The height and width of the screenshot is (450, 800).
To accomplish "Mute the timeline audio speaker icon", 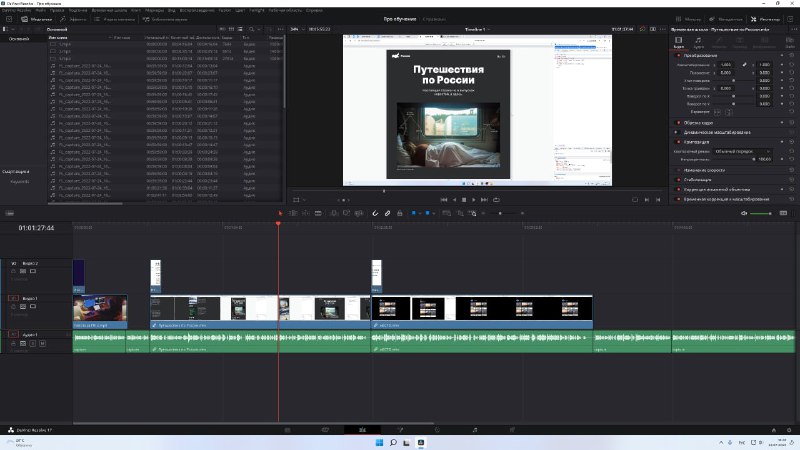I will [x=744, y=213].
